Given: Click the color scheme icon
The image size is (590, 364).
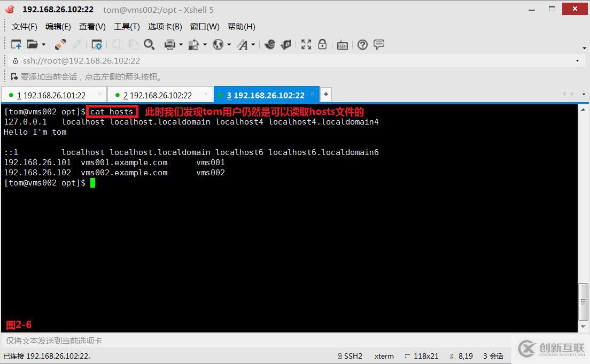Looking at the screenshot, I should click(x=193, y=44).
